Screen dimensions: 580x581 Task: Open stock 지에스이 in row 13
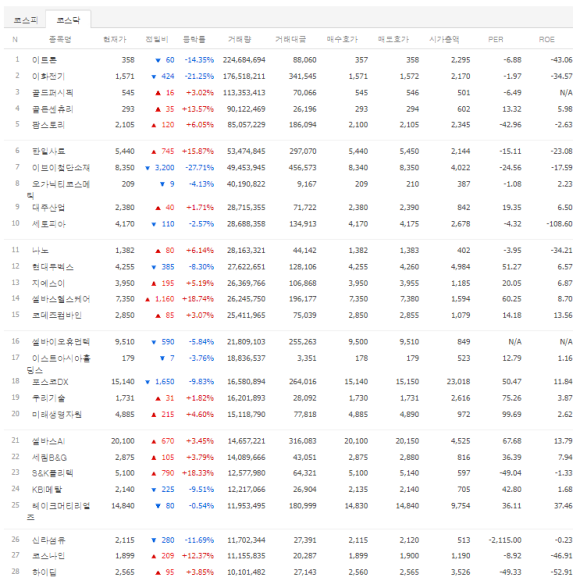tap(48, 283)
